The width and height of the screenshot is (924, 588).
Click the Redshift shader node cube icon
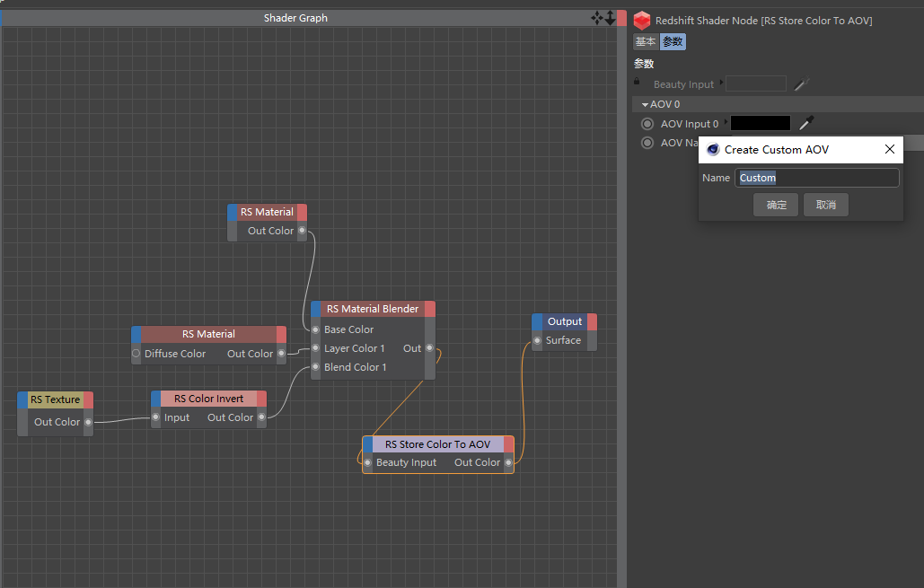click(642, 21)
